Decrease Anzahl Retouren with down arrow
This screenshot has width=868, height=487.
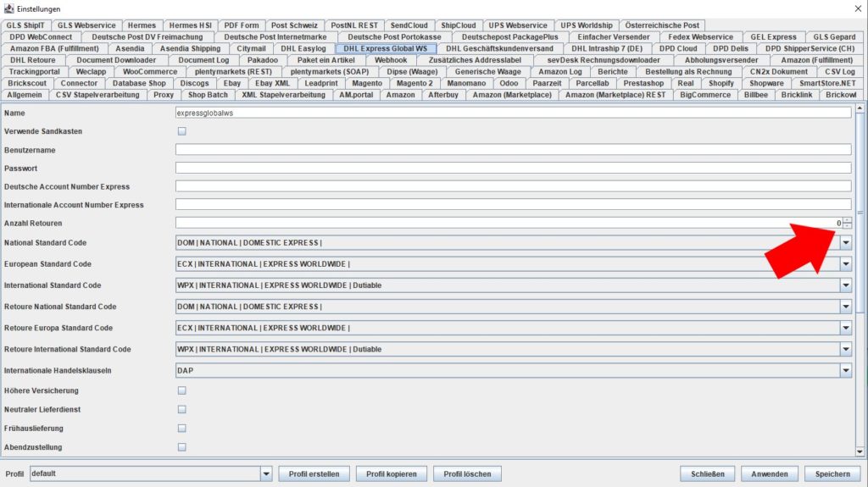click(x=847, y=226)
